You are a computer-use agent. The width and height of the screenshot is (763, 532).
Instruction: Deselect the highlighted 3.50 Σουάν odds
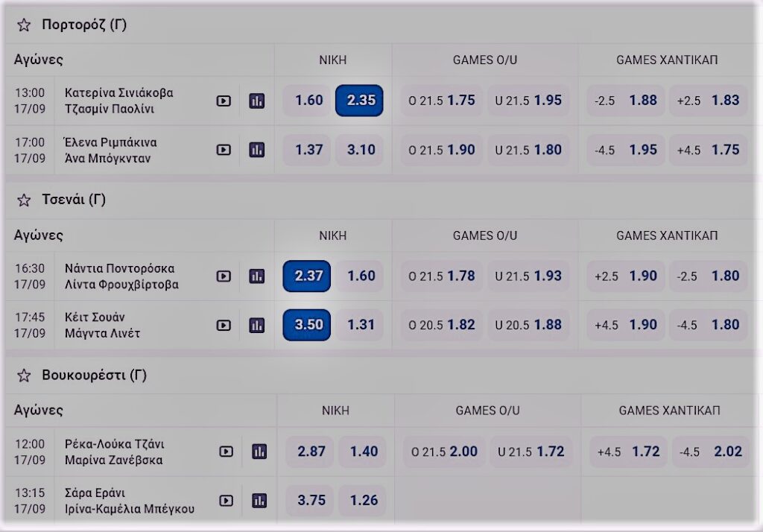307,326
